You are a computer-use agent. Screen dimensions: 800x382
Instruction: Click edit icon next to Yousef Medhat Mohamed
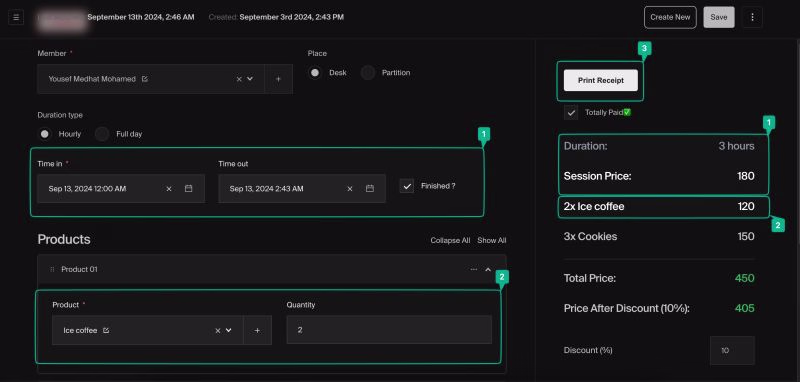[x=145, y=79]
